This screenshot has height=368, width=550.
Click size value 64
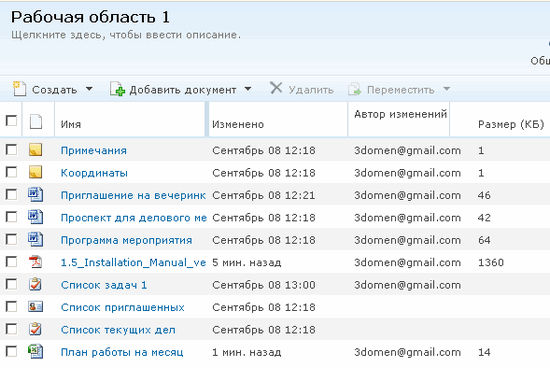(x=484, y=240)
